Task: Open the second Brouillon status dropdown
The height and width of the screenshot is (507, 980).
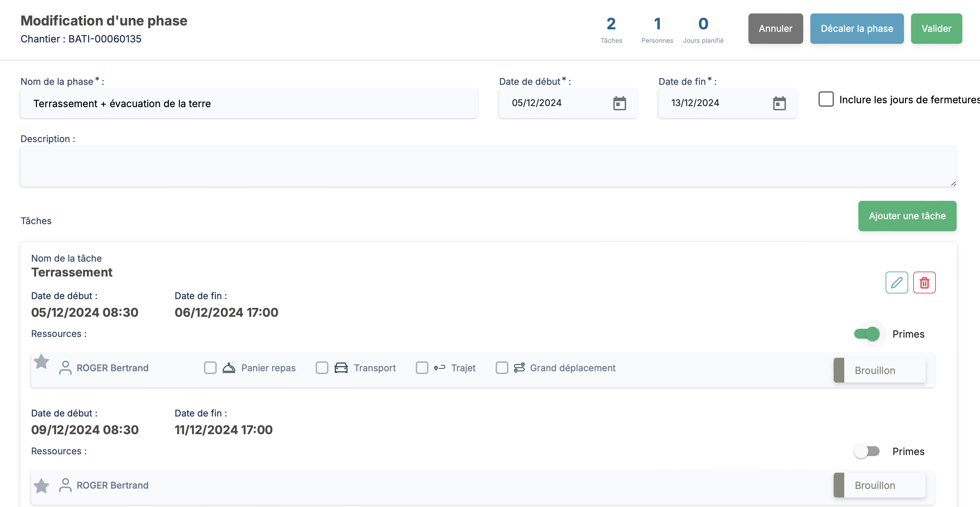Action: click(879, 485)
